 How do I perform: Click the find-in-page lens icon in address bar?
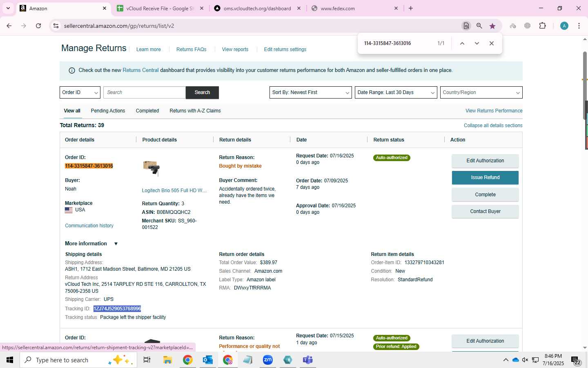466,26
